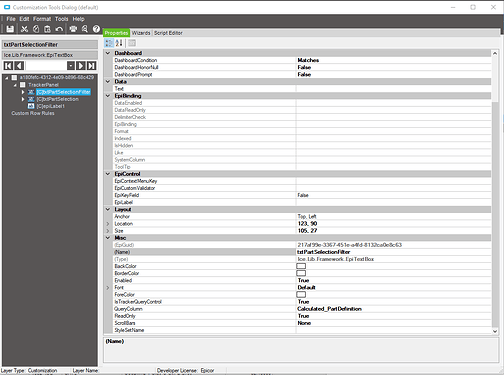Collapse the EpiBinding property category
This screenshot has width=504, height=375.
108,96
